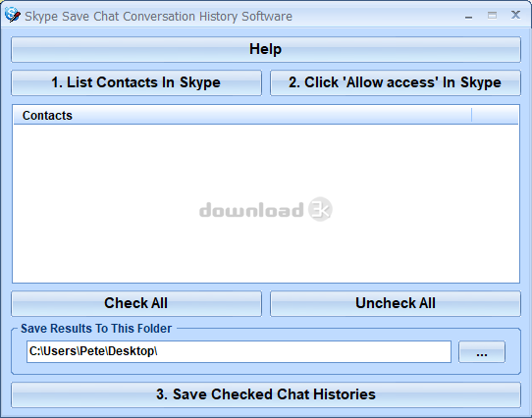Click inside the empty contacts list
532x418 pixels.
tap(266, 203)
